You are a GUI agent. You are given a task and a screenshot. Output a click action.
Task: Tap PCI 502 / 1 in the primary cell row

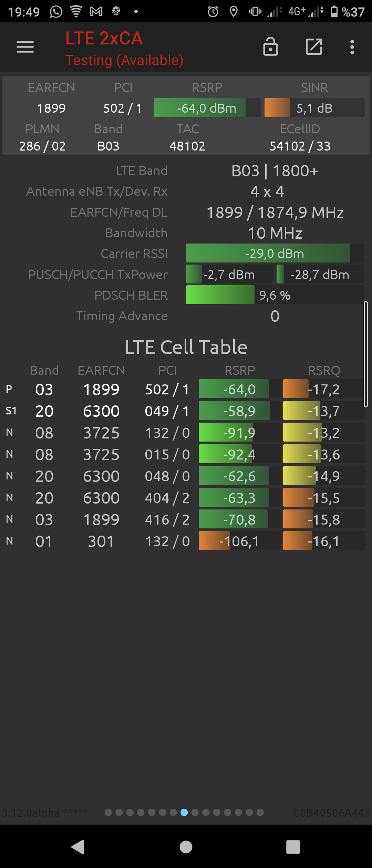click(x=167, y=390)
